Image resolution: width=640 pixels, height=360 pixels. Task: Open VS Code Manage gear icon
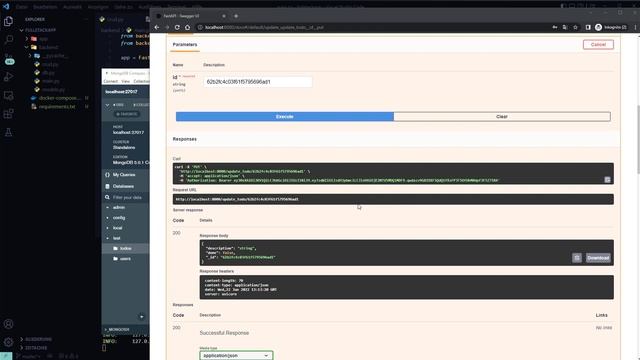tap(8, 342)
